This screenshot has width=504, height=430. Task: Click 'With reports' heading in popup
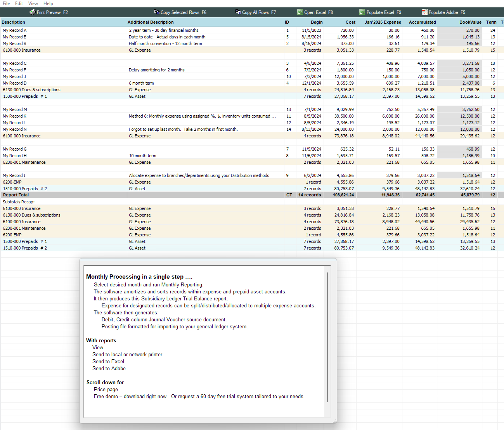pyautogui.click(x=101, y=340)
